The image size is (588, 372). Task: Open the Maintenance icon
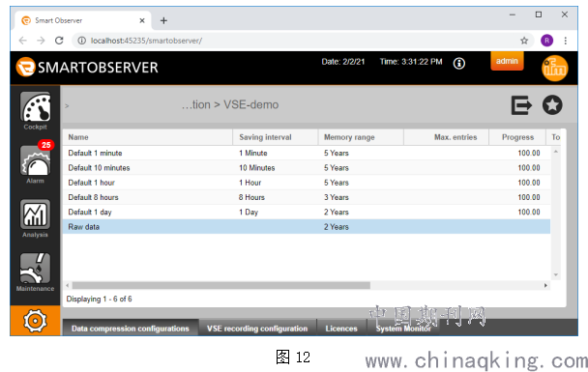coord(35,269)
